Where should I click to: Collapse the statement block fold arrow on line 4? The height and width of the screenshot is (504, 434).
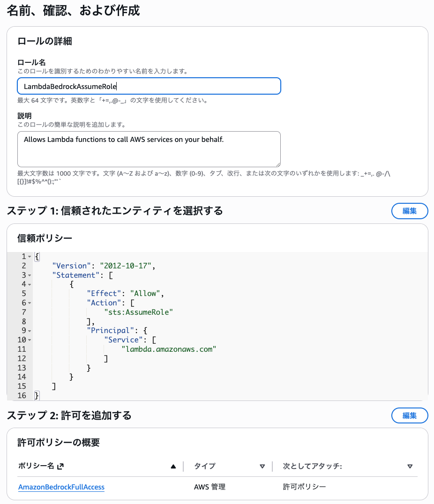[x=29, y=284]
